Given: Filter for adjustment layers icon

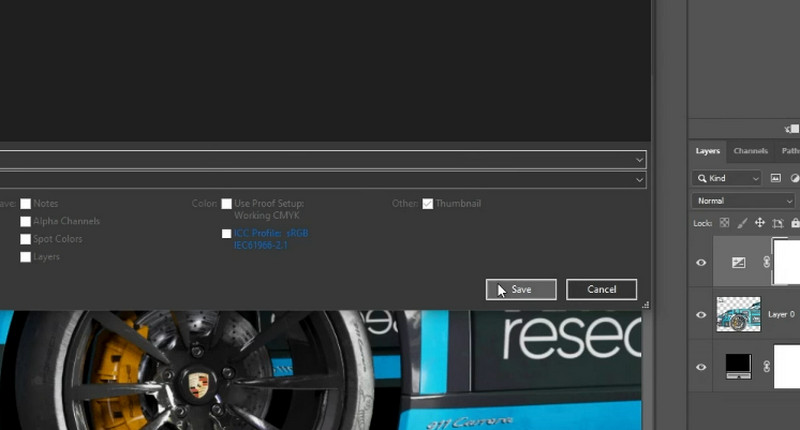Looking at the screenshot, I should pos(794,178).
